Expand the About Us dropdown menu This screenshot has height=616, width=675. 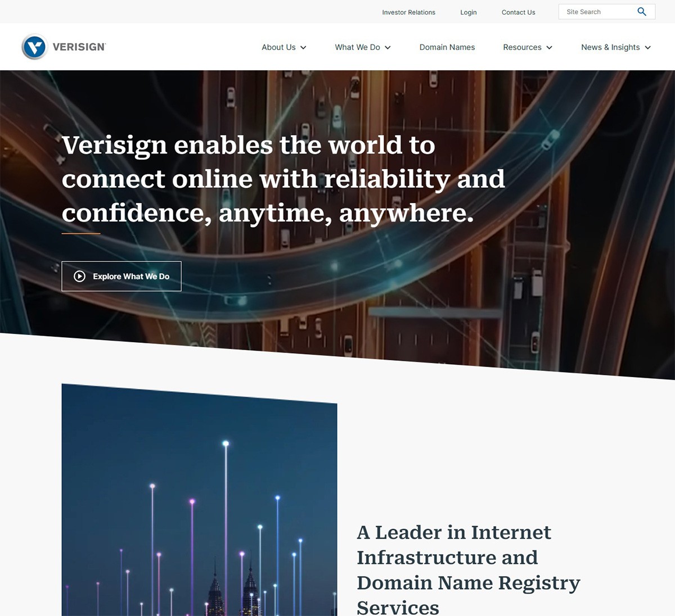pos(278,47)
